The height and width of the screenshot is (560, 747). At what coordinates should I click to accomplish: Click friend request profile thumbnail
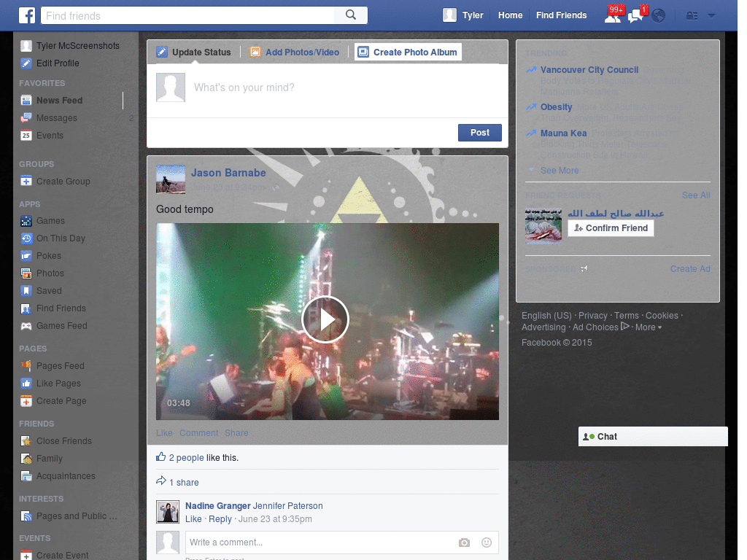(x=543, y=226)
